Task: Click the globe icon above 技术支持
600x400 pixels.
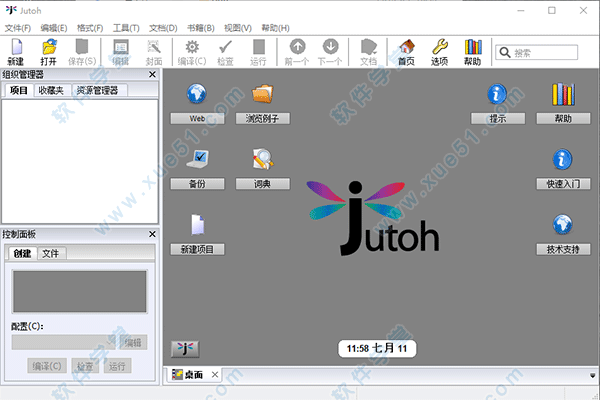Action: pos(562,224)
